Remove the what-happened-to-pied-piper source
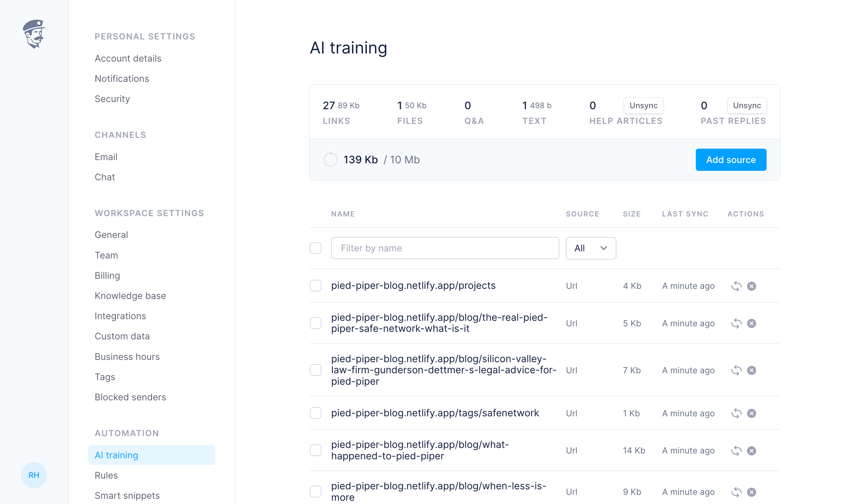Screen dimensions: 842x504 pyautogui.click(x=751, y=451)
